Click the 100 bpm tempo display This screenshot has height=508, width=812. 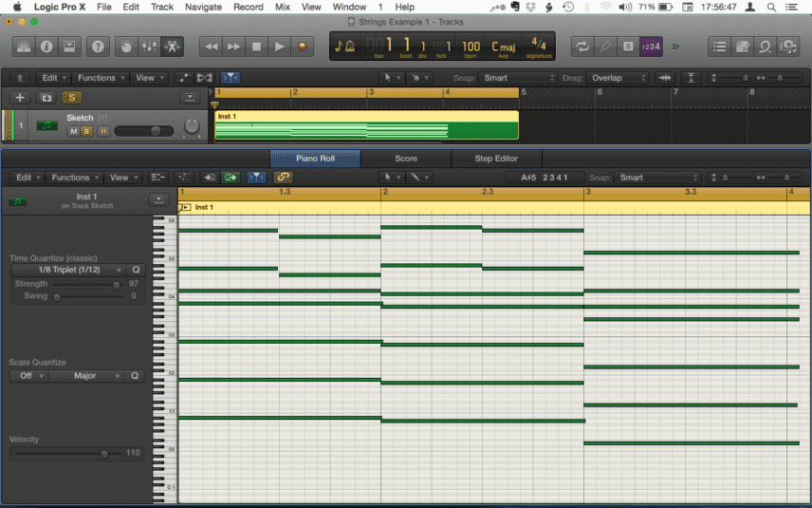pos(471,47)
